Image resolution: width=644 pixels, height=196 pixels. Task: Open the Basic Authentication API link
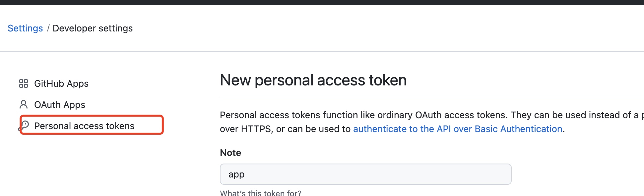(458, 129)
